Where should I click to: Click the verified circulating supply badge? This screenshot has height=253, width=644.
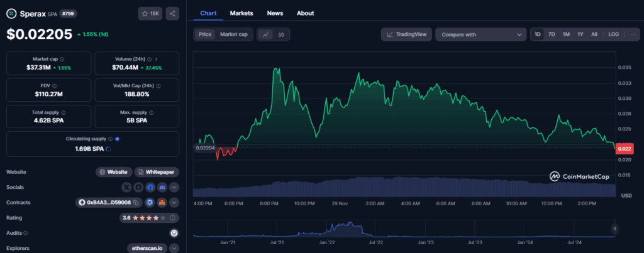[x=117, y=139]
